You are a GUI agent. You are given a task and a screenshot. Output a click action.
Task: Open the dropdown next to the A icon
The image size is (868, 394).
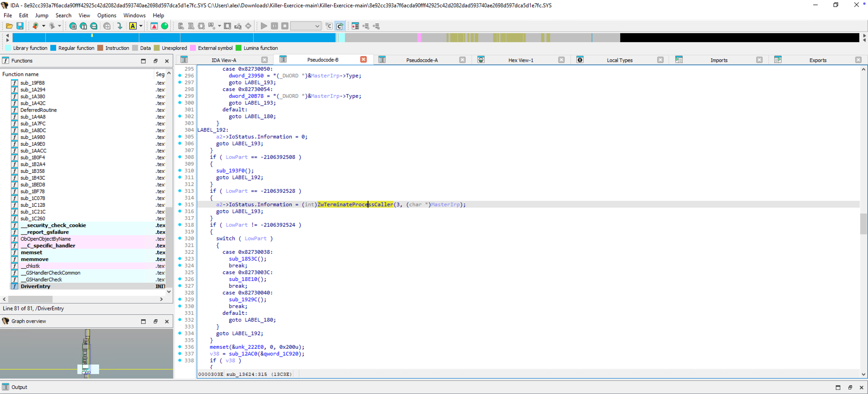tap(141, 26)
